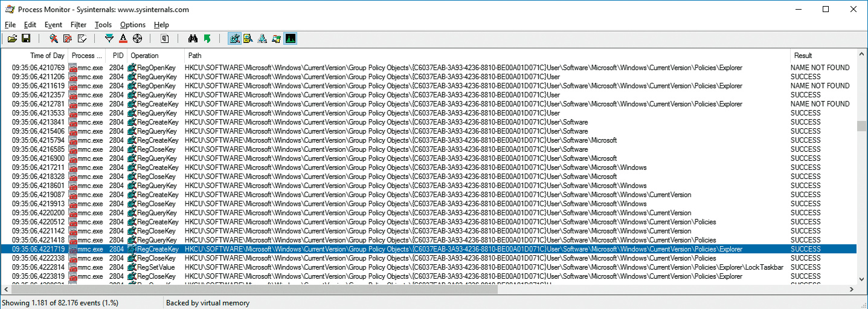This screenshot has width=868, height=309.
Task: Open the Tools menu
Action: click(x=103, y=25)
